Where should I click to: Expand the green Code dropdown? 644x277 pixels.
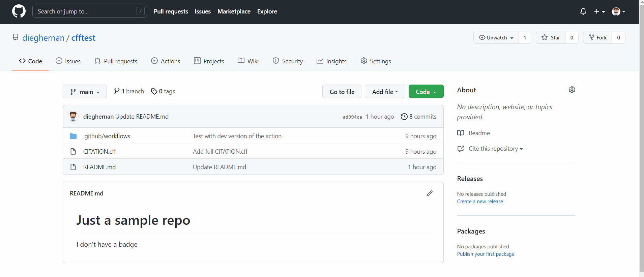426,92
